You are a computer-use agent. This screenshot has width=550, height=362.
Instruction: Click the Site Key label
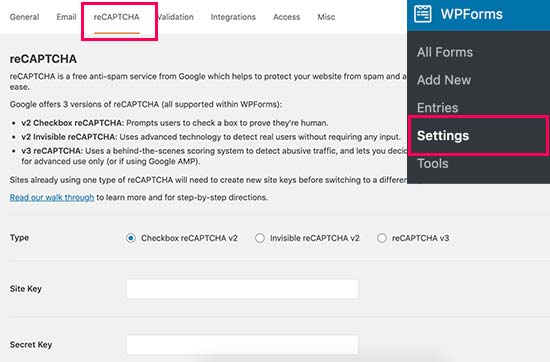[26, 289]
